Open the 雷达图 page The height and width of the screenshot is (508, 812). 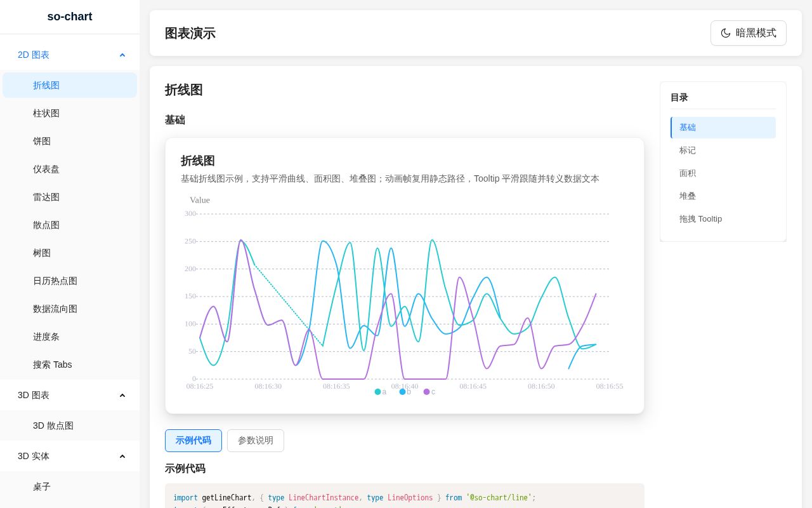(70, 197)
